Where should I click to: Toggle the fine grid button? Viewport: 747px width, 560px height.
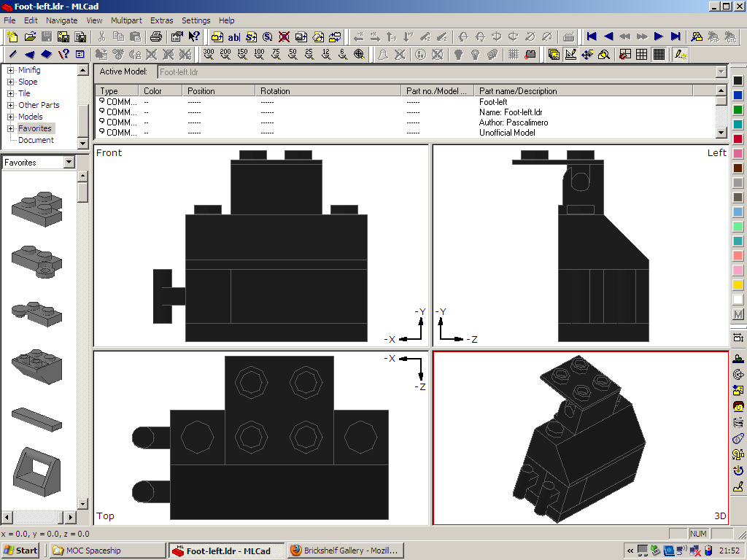pyautogui.click(x=659, y=54)
